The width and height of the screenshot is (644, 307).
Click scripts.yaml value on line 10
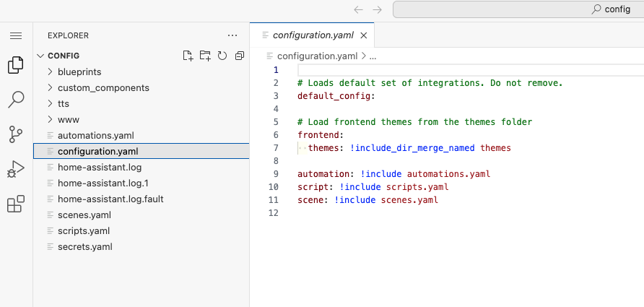[418, 187]
